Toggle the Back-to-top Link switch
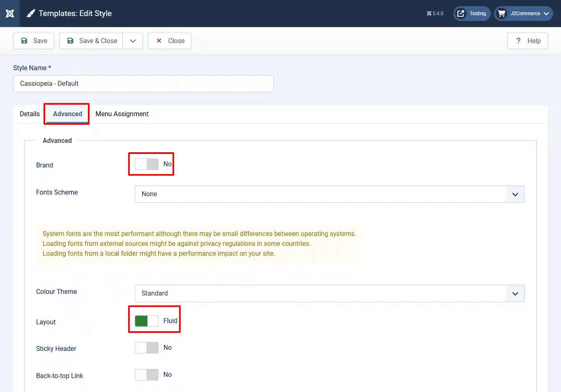The height and width of the screenshot is (392, 561). pyautogui.click(x=147, y=375)
